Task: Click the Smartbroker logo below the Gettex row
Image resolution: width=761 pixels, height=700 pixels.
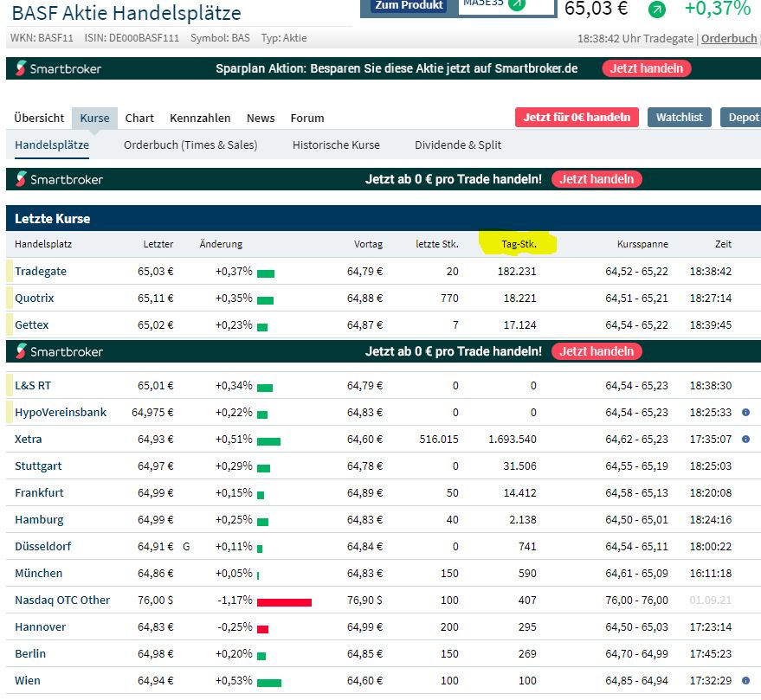Action: [59, 351]
